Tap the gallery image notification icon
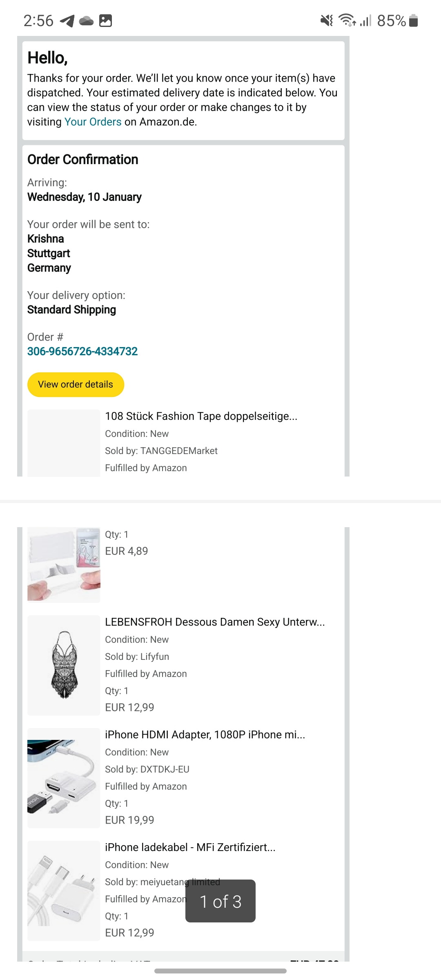The width and height of the screenshot is (441, 980). 106,20
